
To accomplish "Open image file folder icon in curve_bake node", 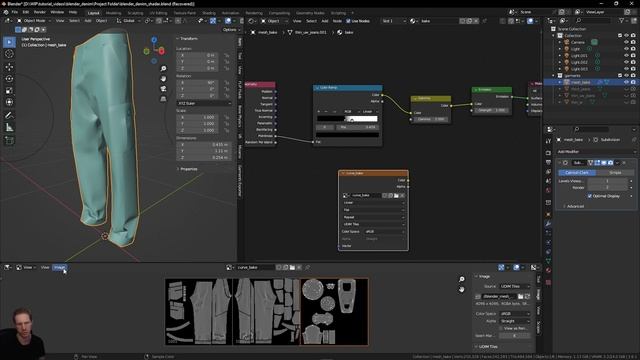I will pyautogui.click(x=396, y=196).
